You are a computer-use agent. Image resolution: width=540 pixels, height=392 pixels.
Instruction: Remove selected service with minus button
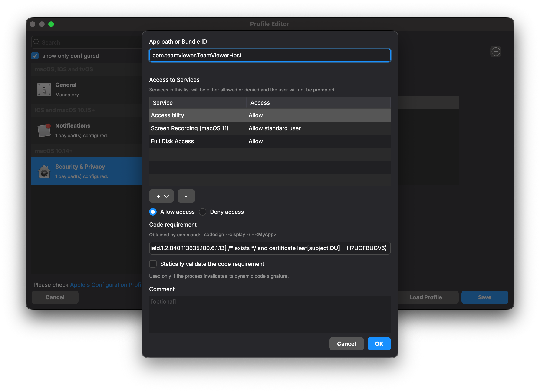186,196
